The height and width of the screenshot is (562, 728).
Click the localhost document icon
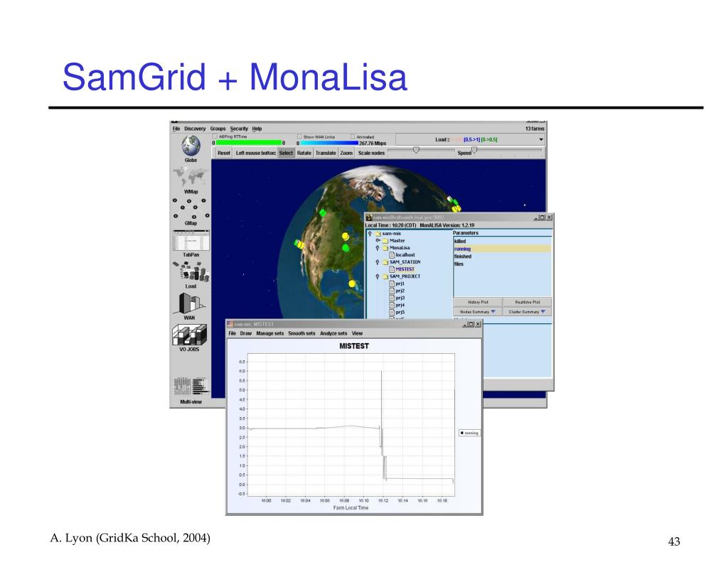(x=392, y=255)
